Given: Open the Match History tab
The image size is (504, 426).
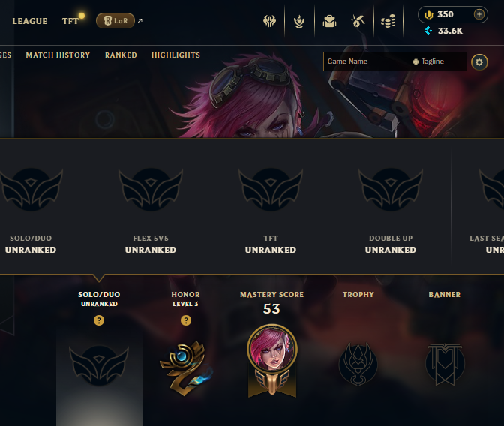Looking at the screenshot, I should [x=58, y=55].
